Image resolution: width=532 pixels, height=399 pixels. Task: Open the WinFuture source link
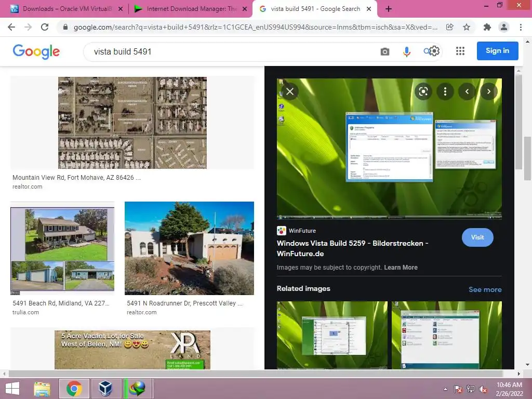pos(296,231)
